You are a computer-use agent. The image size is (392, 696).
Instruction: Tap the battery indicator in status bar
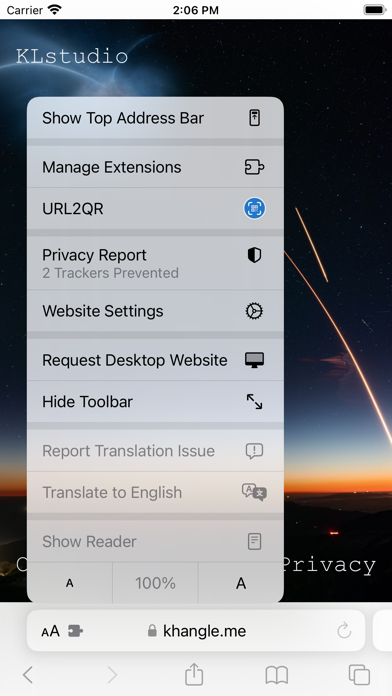coord(375,10)
